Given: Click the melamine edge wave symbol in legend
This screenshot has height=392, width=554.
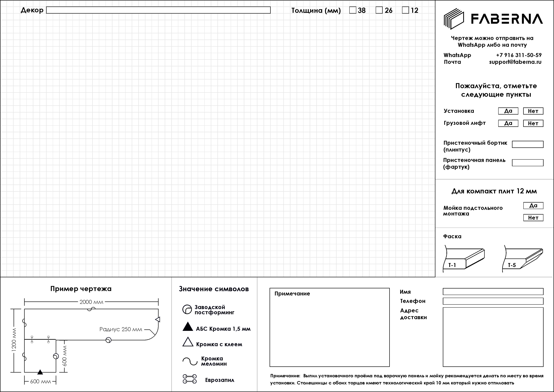Looking at the screenshot, I should [190, 361].
